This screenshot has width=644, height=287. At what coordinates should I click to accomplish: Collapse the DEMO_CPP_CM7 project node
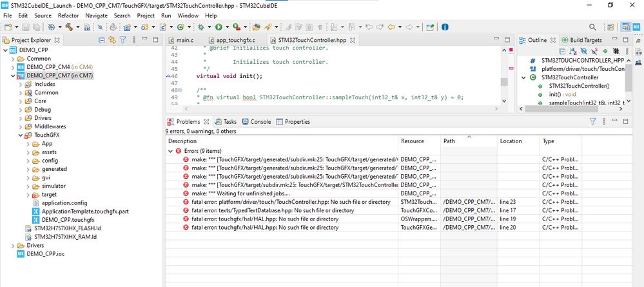(x=13, y=75)
